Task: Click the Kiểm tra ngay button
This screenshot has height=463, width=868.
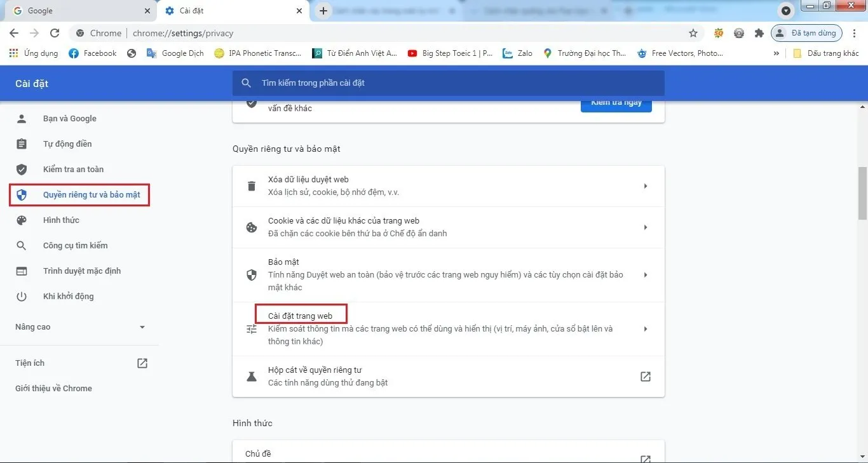Action: pos(616,104)
